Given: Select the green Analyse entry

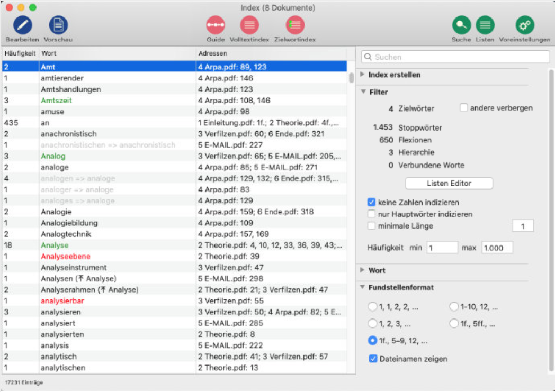Looking at the screenshot, I should coord(174,245).
